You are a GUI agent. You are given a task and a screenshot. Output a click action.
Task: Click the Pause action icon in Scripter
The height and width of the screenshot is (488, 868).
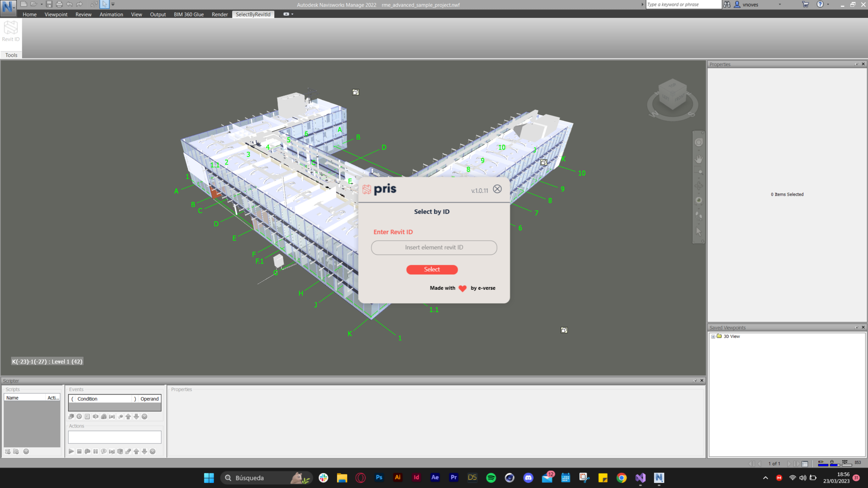(x=95, y=451)
